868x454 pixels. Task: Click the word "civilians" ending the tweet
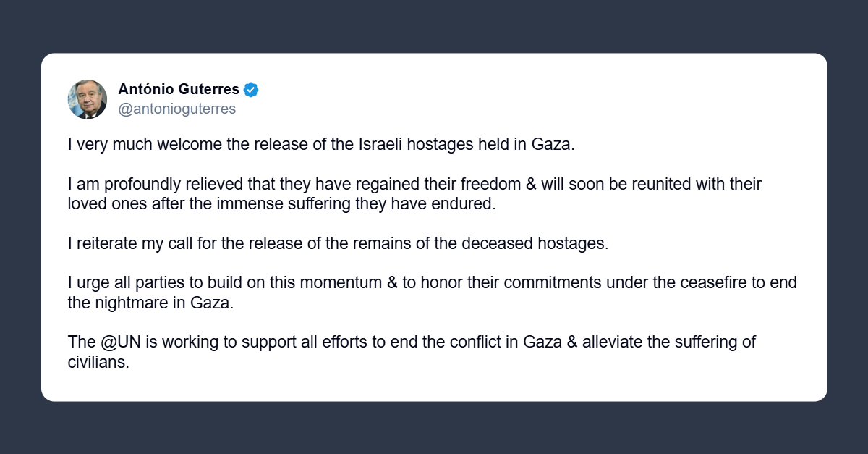point(98,362)
